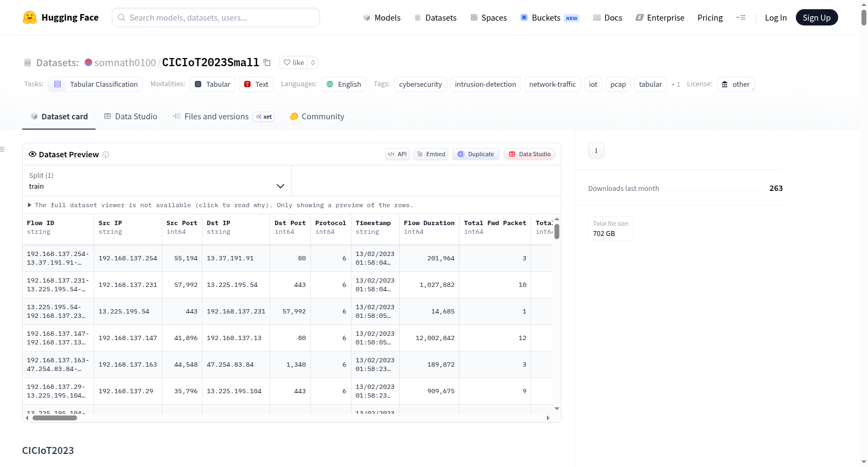Click the xet storage badge

[x=264, y=117]
